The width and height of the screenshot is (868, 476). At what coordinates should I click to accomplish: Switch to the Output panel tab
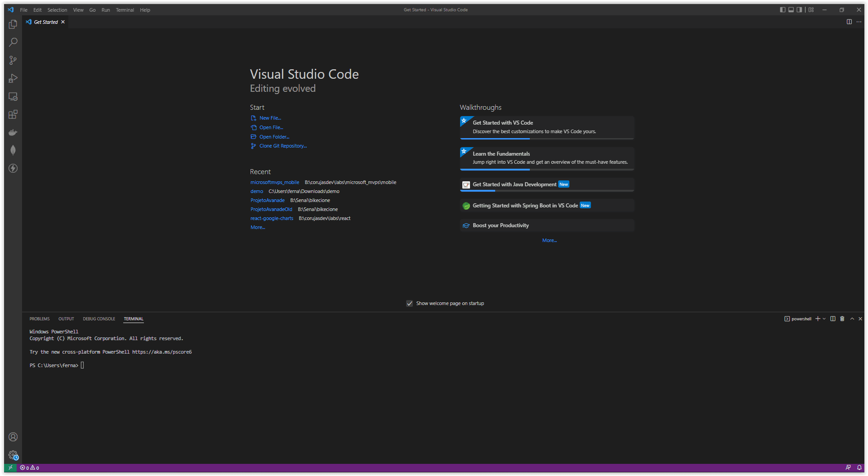pos(66,319)
